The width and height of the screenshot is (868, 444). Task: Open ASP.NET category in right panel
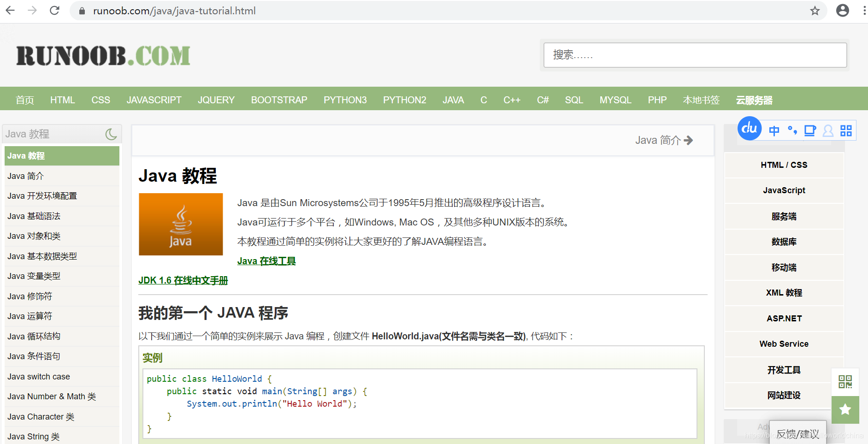click(784, 319)
